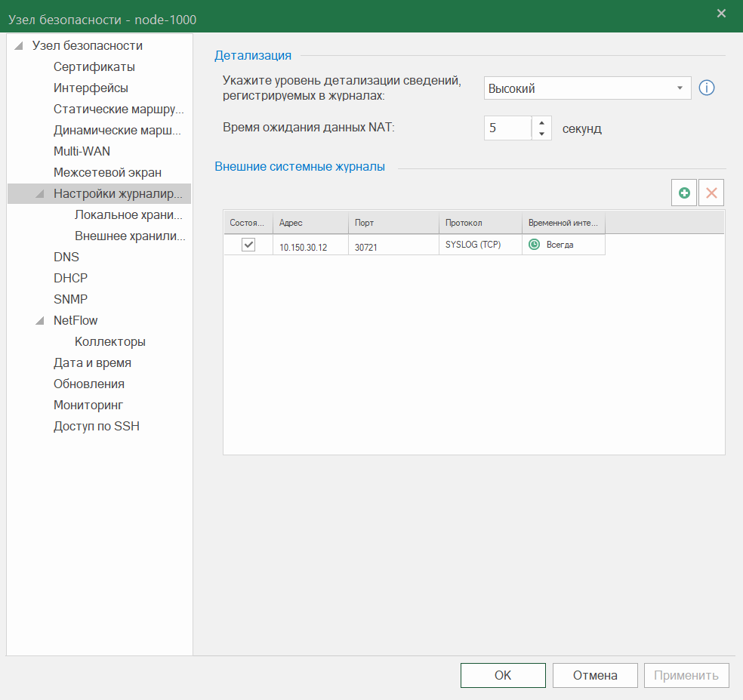Increase NAT wait time with up arrow
Image resolution: width=743 pixels, height=700 pixels.
tap(541, 124)
